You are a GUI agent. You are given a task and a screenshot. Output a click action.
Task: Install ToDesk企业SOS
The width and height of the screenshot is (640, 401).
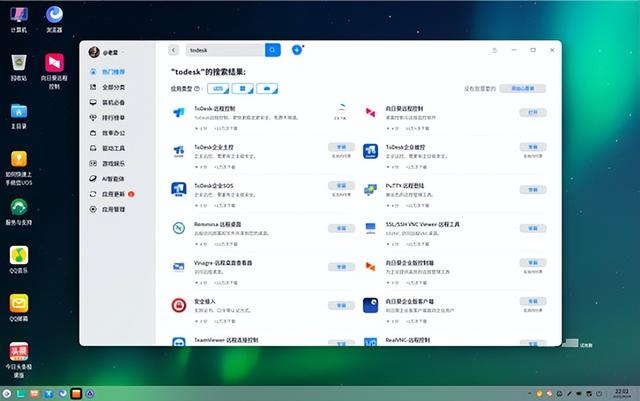[341, 185]
